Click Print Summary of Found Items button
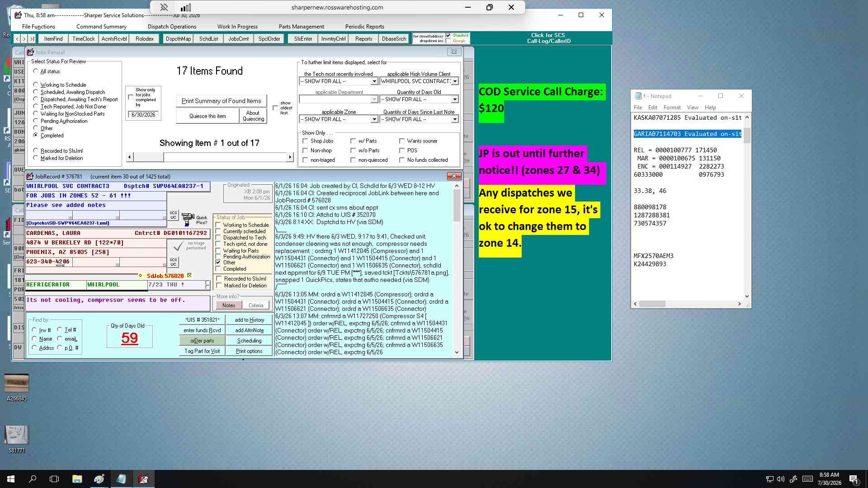Screen dimensions: 868x488 [222, 101]
